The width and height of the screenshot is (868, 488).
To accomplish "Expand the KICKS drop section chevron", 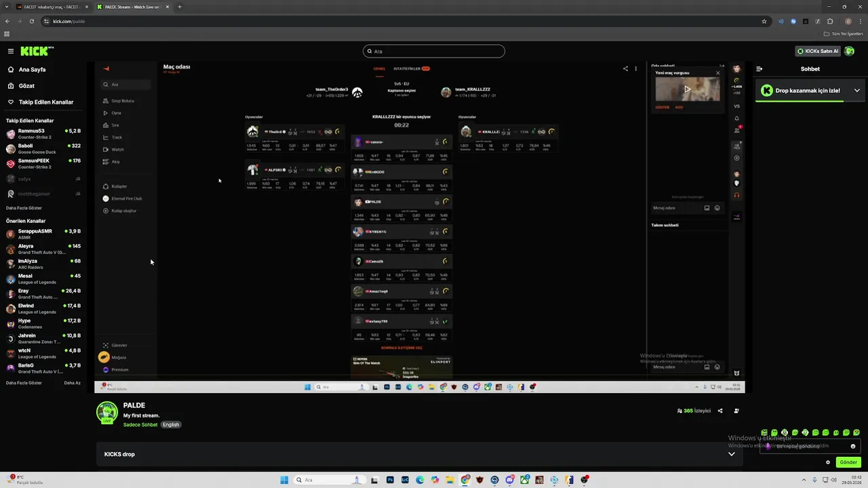I will click(732, 454).
